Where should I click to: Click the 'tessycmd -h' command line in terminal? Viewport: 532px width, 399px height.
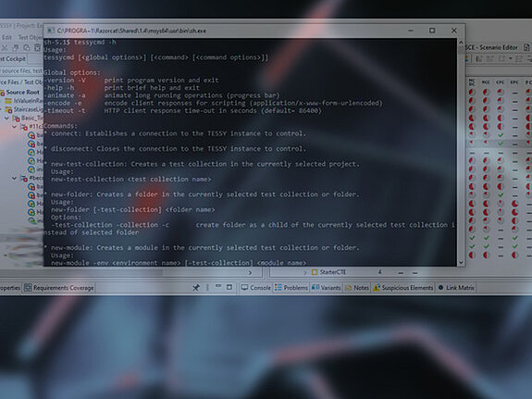(x=80, y=42)
